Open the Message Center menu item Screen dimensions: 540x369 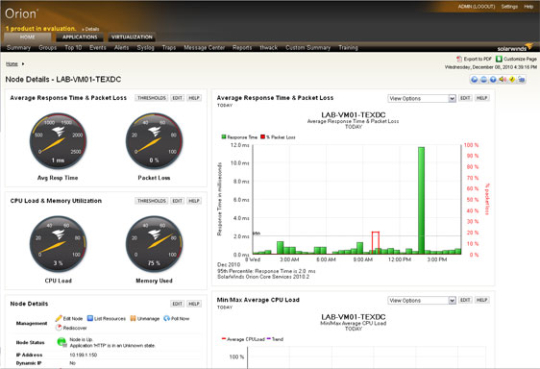204,48
